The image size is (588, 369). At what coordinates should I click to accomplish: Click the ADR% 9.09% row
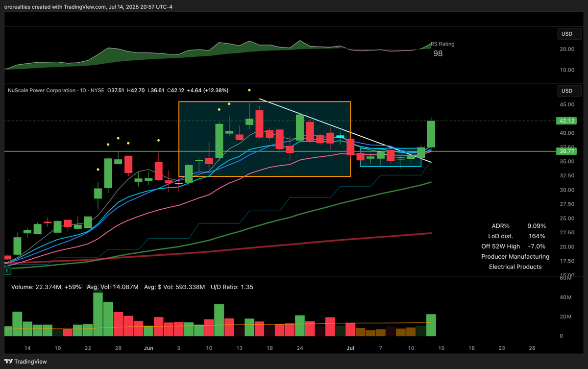coord(518,226)
